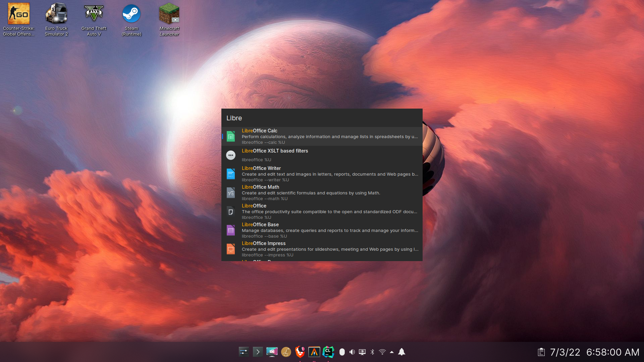This screenshot has width=644, height=362.
Task: Launch the screenshot tool from the taskbar
Action: (272, 352)
